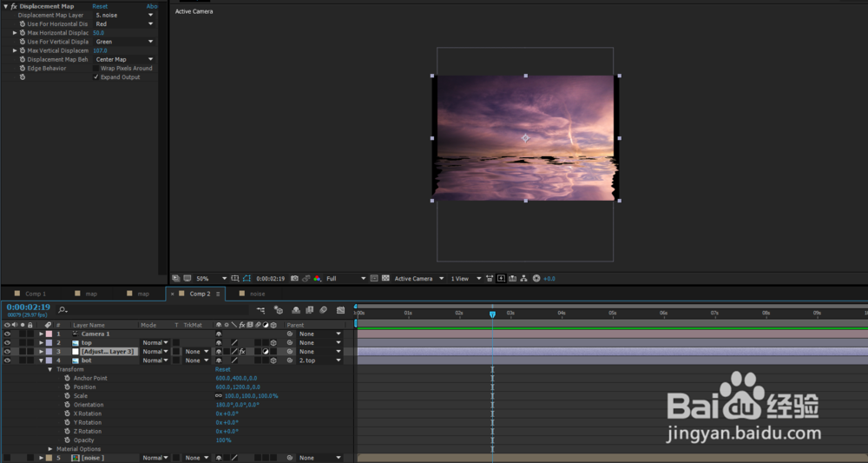This screenshot has height=463, width=868.
Task: Open Use For Vertical Displacement dropdown
Action: pos(124,42)
